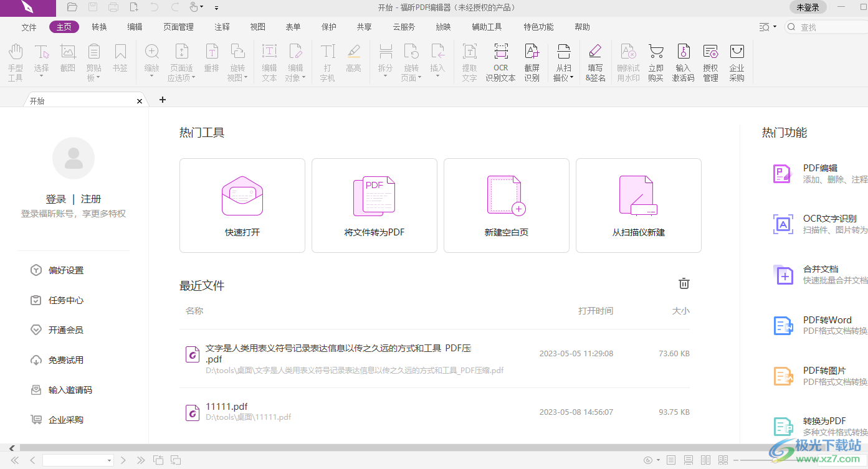
Task: Click the 注册 link
Action: pos(91,199)
